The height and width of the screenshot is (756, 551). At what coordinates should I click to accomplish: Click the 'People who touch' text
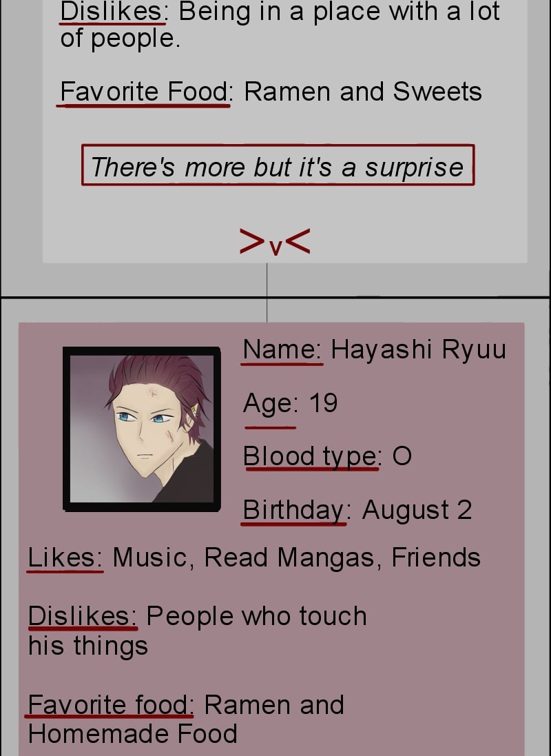pos(256,616)
